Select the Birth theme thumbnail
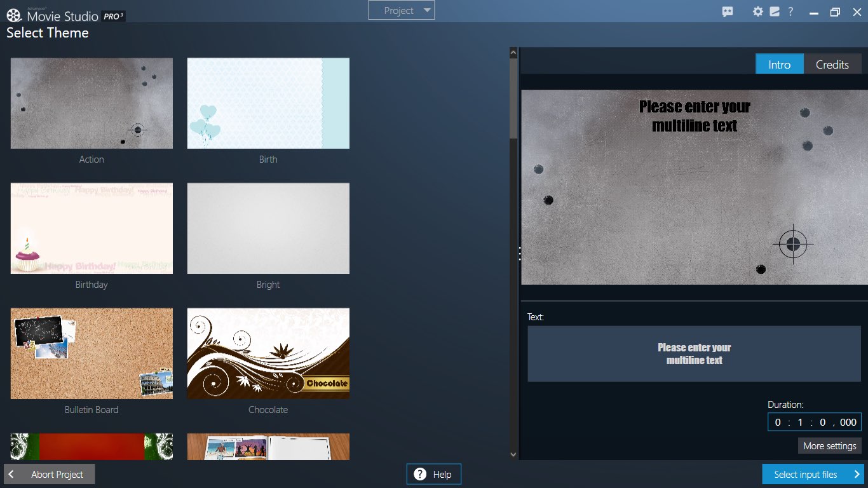Screen dimensions: 868x488 click(x=268, y=104)
